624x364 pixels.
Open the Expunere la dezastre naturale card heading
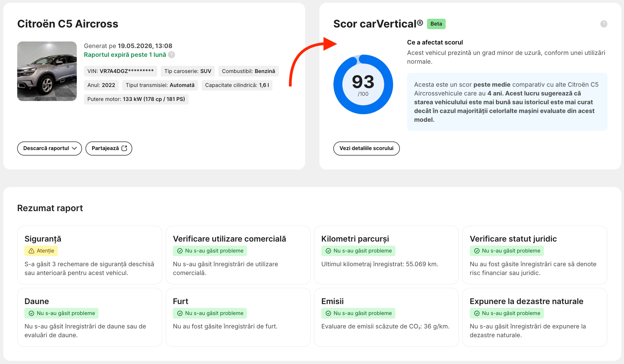pos(526,301)
